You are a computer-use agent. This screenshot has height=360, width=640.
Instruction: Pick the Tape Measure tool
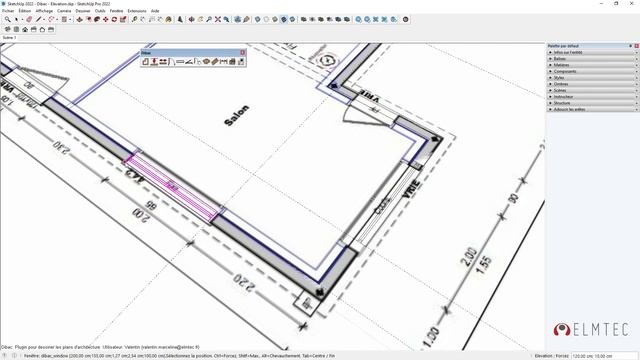134,19
